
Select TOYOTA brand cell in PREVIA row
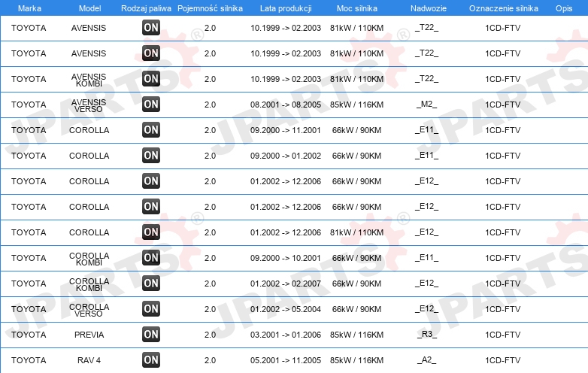[29, 335]
